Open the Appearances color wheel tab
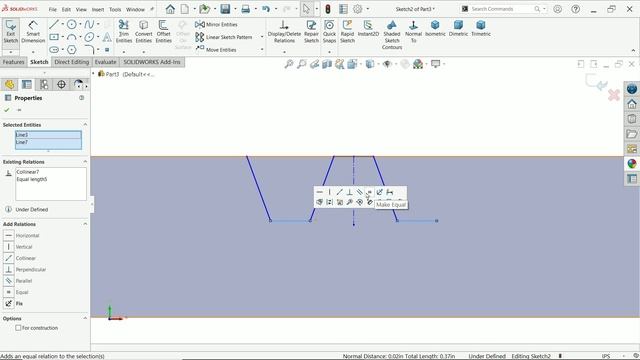Image resolution: width=640 pixels, height=360 pixels. (632, 164)
